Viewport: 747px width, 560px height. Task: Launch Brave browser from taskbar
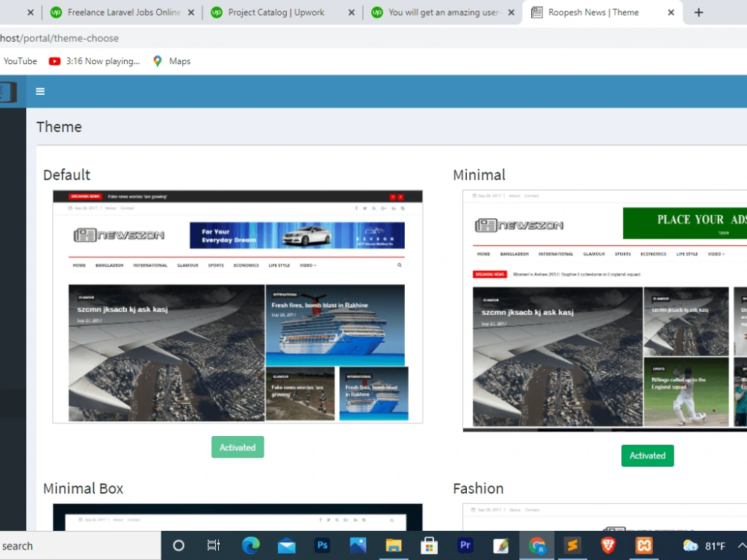[x=608, y=546]
